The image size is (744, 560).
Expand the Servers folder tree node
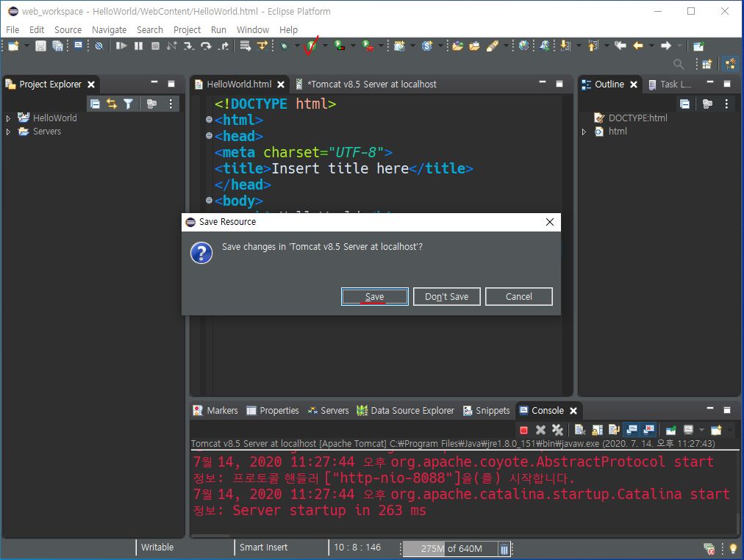(x=8, y=132)
